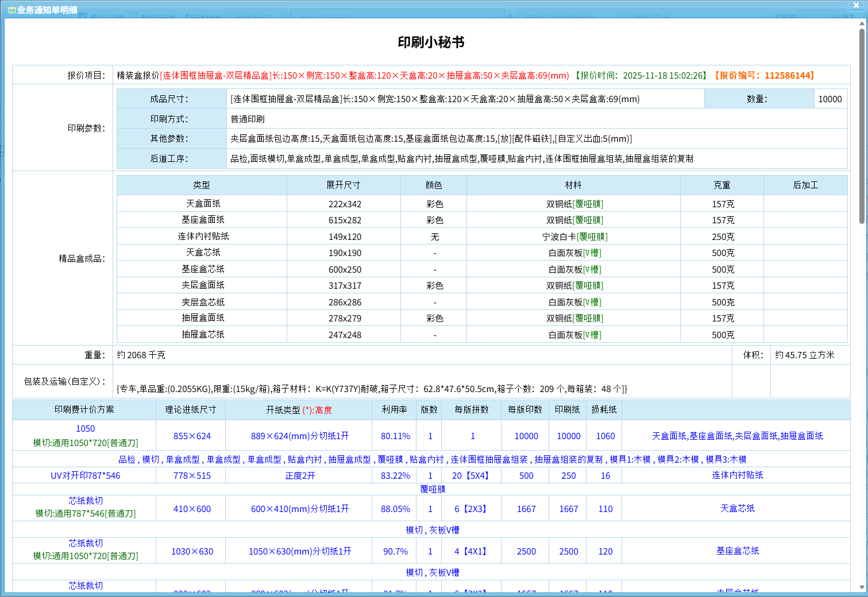
Task: Click the scroll-up arrow of the dialog scrollbar
Action: click(862, 24)
